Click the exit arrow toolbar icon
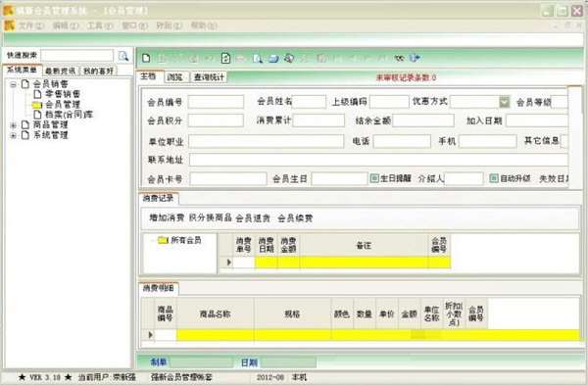 pyautogui.click(x=415, y=58)
